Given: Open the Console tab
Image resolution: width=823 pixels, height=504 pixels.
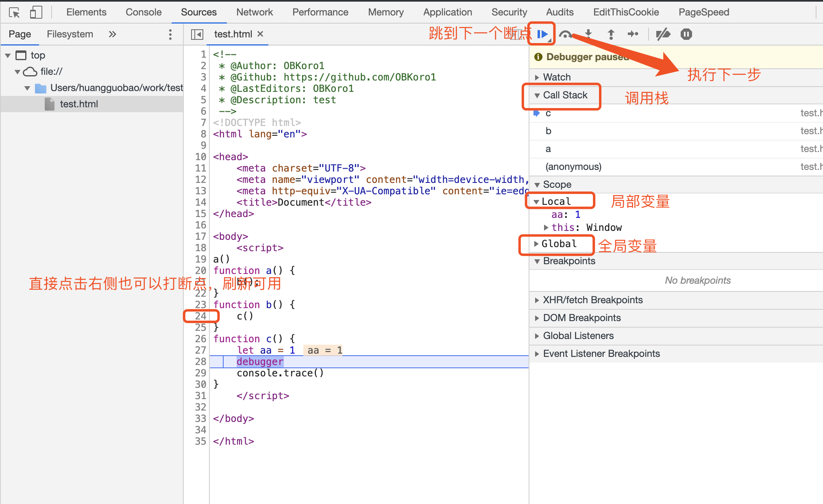Looking at the screenshot, I should click(144, 12).
